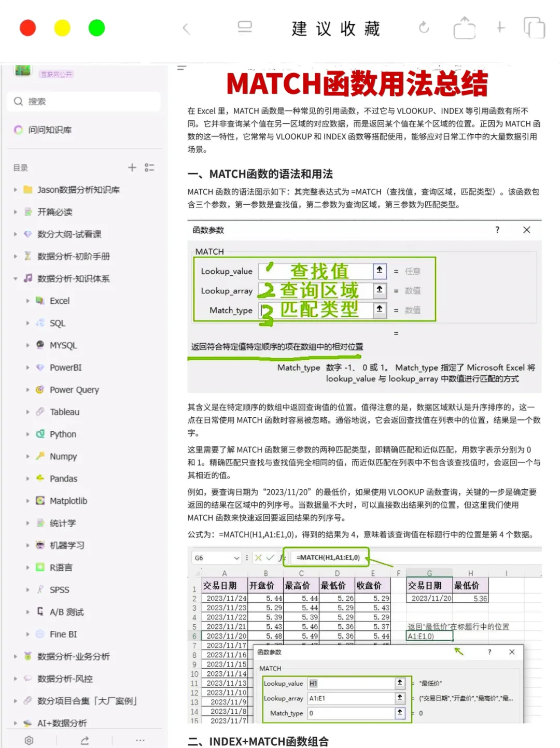Click the Pandas item icon
The image size is (560, 748).
pyautogui.click(x=40, y=478)
